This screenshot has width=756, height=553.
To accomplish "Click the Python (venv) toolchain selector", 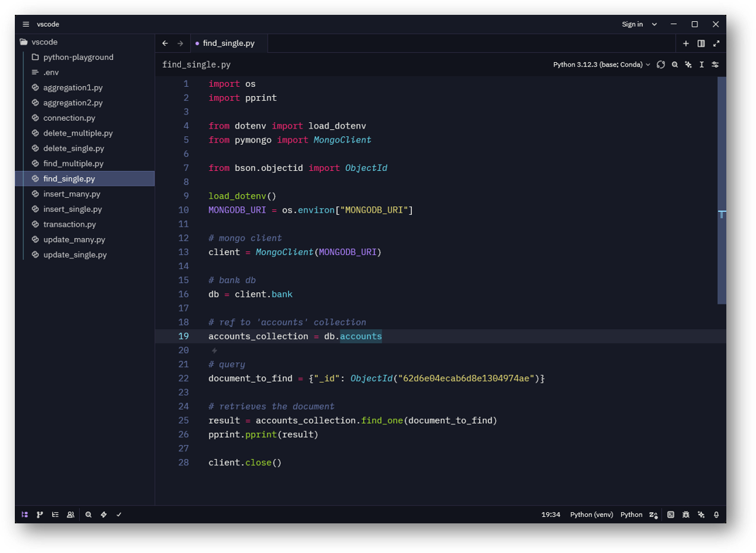I will point(591,514).
